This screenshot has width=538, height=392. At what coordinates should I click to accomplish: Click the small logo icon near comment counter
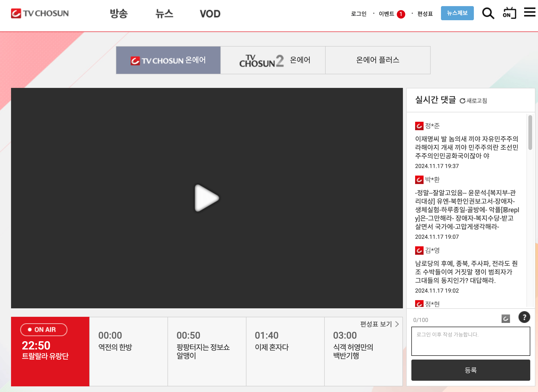(506, 319)
